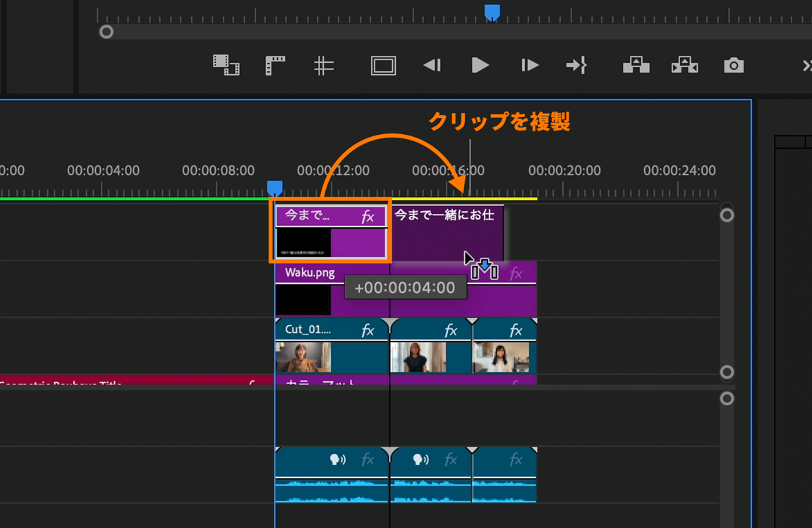Click the bottom handle of video tracks scrollbar

pos(727,371)
